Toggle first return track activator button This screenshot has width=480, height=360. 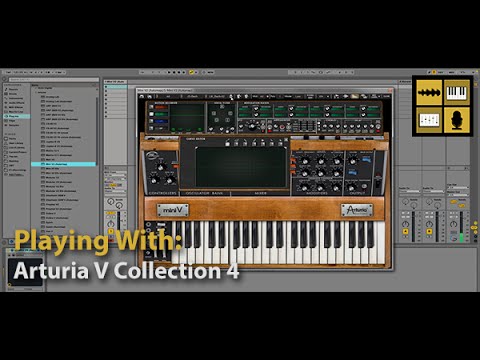tap(405, 231)
